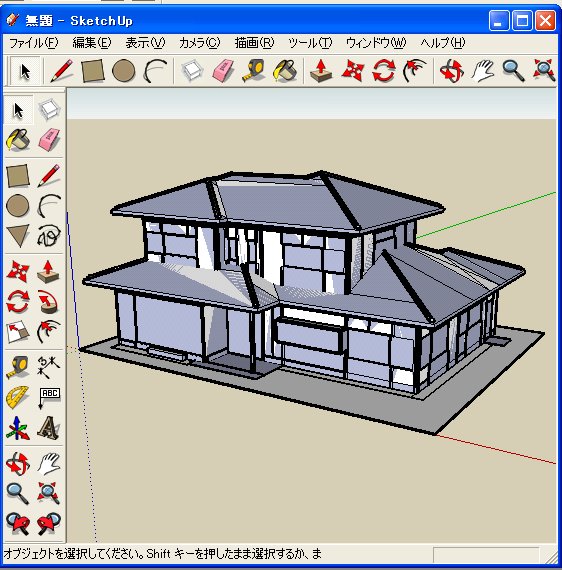The height and width of the screenshot is (570, 562).
Task: Choose the Protractor tool
Action: (x=17, y=397)
